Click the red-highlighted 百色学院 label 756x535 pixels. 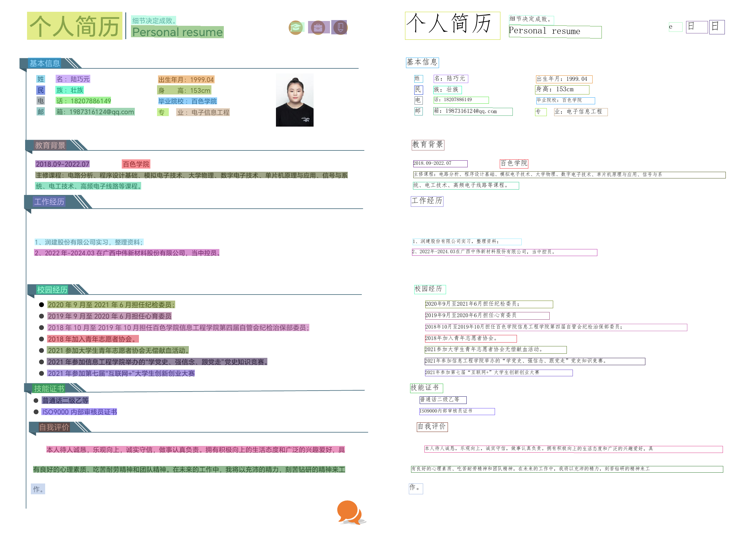tap(136, 164)
